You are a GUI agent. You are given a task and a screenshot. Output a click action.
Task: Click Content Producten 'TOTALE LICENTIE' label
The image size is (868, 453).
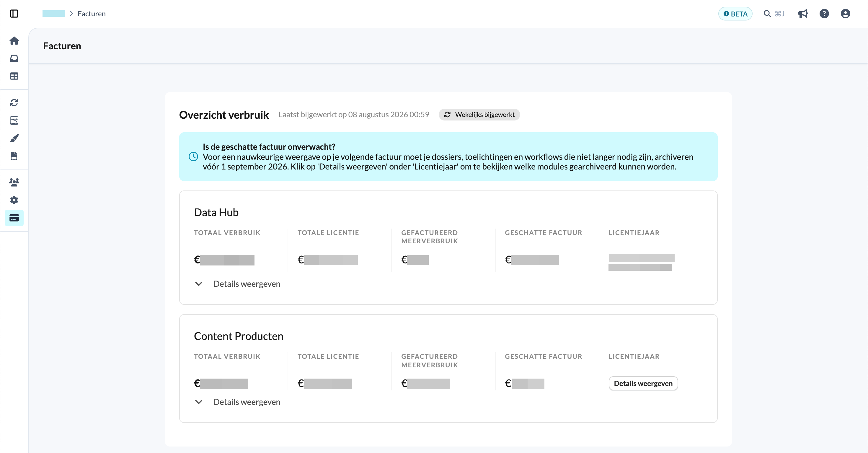pos(328,356)
